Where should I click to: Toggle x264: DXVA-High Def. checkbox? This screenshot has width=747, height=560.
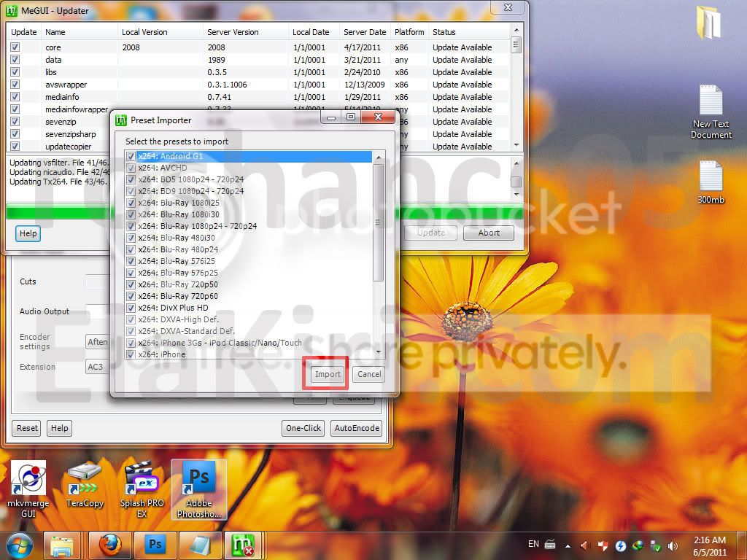tap(131, 319)
